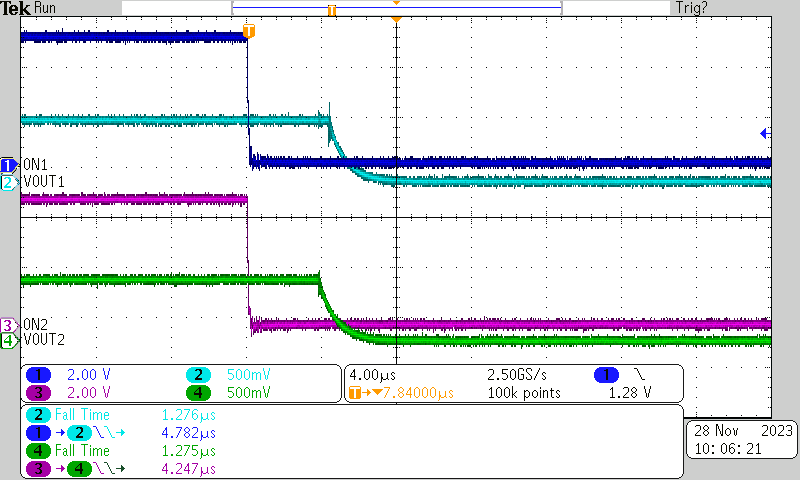Click the Trig? trigger status indicator
Viewport: 800px width, 480px height.
(692, 8)
